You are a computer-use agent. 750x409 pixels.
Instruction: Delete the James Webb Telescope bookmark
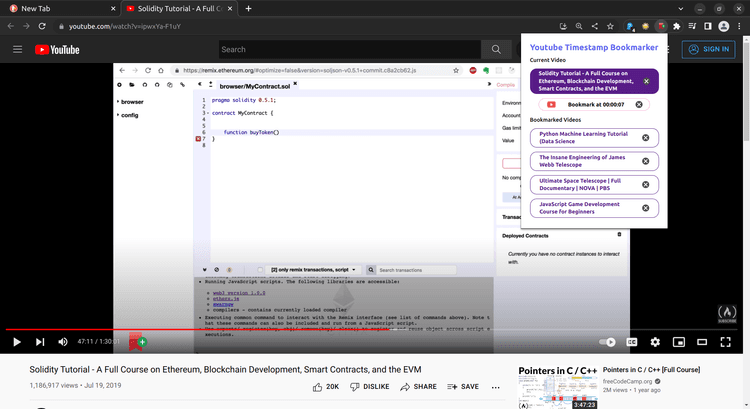[x=646, y=161]
